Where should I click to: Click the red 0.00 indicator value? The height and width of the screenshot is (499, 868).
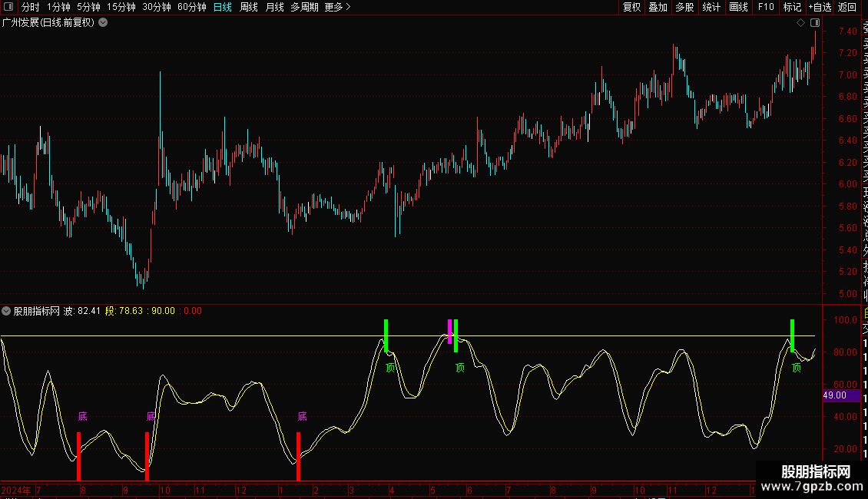tap(193, 311)
